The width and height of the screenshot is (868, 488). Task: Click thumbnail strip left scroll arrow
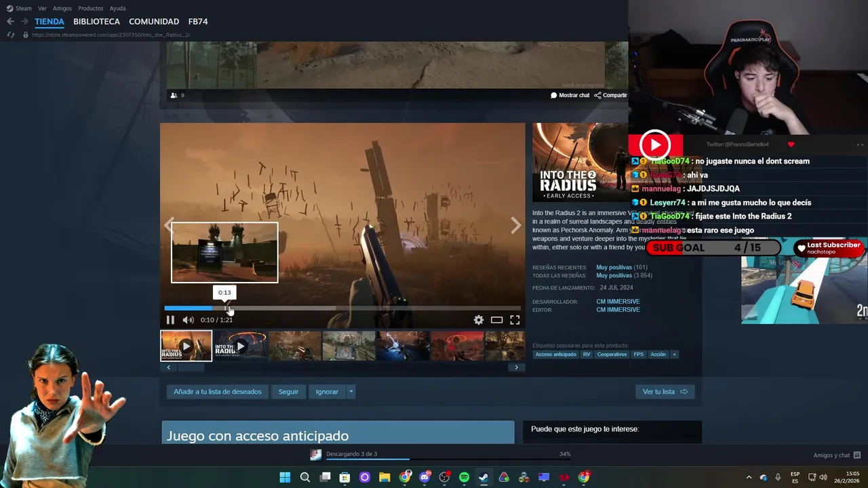coord(169,367)
